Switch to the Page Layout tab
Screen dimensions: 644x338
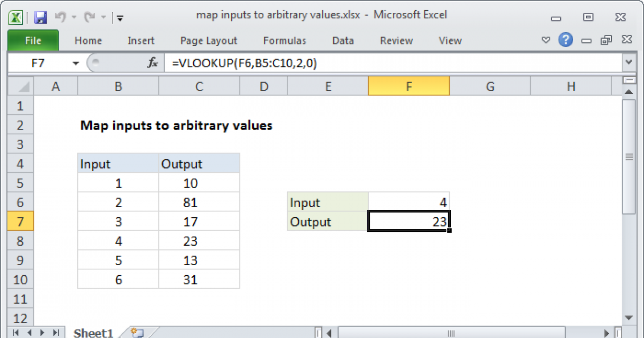209,41
